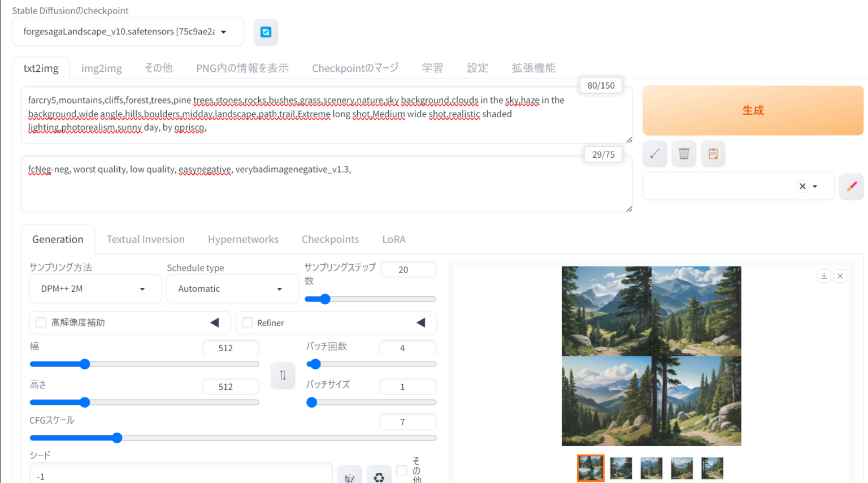Open the DPM++ 2M sampler dropdown

coord(95,288)
